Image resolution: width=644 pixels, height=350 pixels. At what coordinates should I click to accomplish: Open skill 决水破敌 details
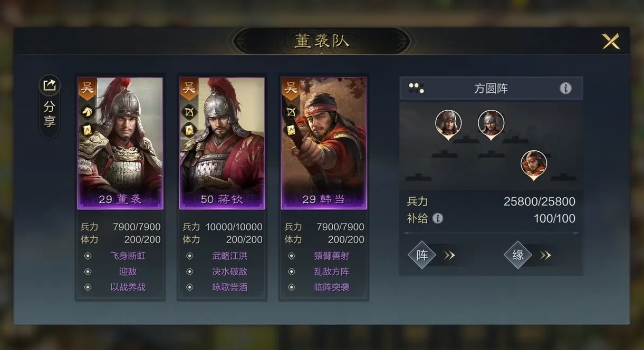229,272
